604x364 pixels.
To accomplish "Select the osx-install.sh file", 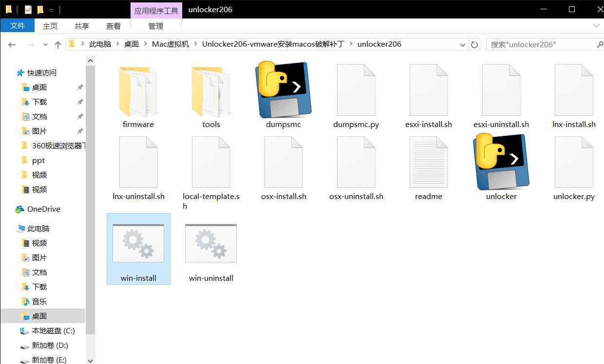I will [283, 168].
